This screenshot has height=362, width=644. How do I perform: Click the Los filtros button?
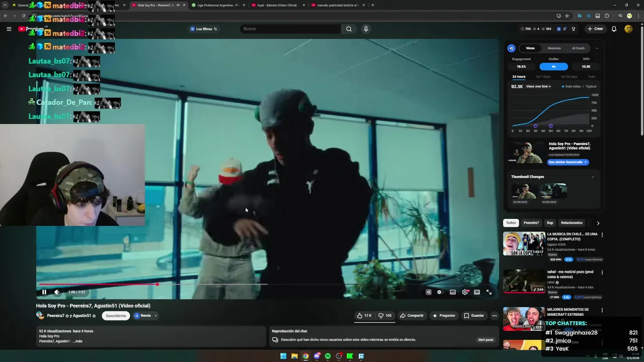[x=203, y=29]
